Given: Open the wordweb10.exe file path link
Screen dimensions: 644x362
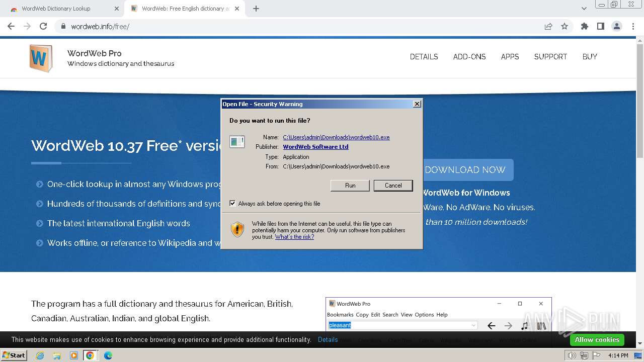Looking at the screenshot, I should 336,137.
